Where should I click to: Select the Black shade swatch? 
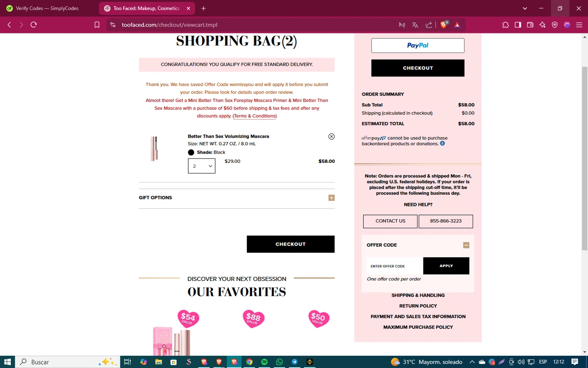[x=191, y=152]
